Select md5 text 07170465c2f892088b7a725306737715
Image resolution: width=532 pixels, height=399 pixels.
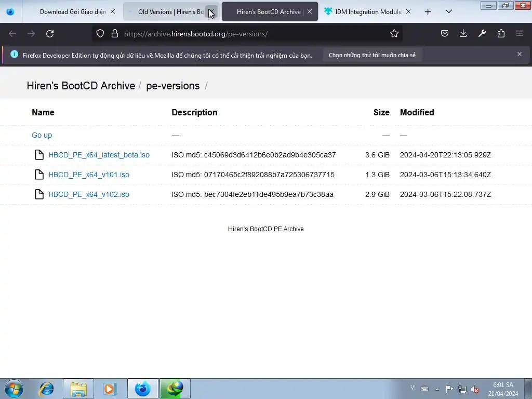point(270,175)
